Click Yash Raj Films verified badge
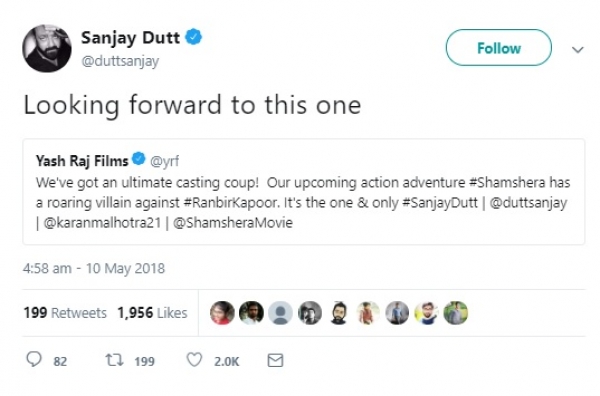Viewport: 600px width, 396px height. [139, 159]
